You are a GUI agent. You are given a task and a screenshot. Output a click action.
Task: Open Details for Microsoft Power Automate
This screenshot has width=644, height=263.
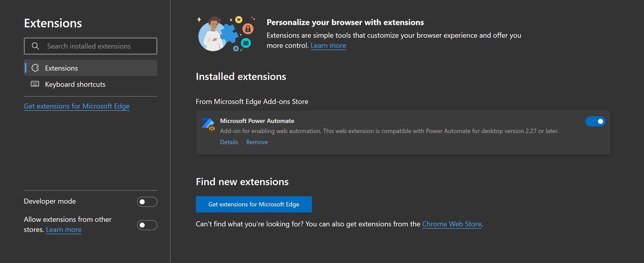[x=229, y=142]
